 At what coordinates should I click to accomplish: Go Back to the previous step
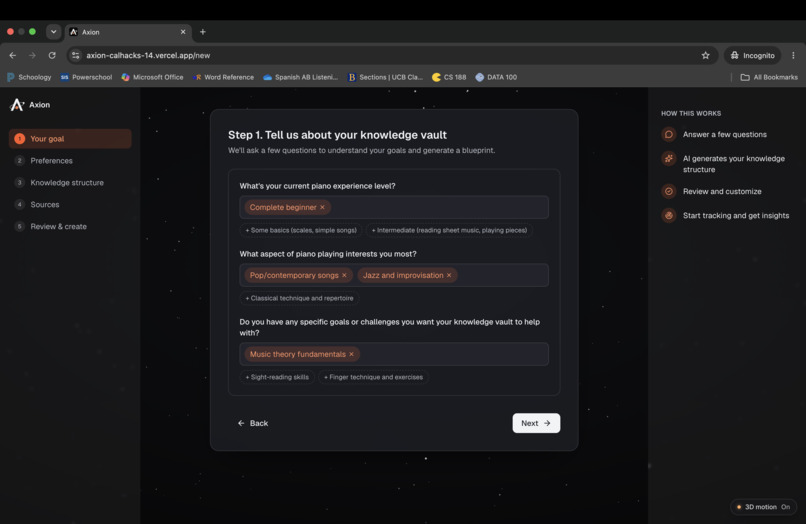(x=253, y=423)
